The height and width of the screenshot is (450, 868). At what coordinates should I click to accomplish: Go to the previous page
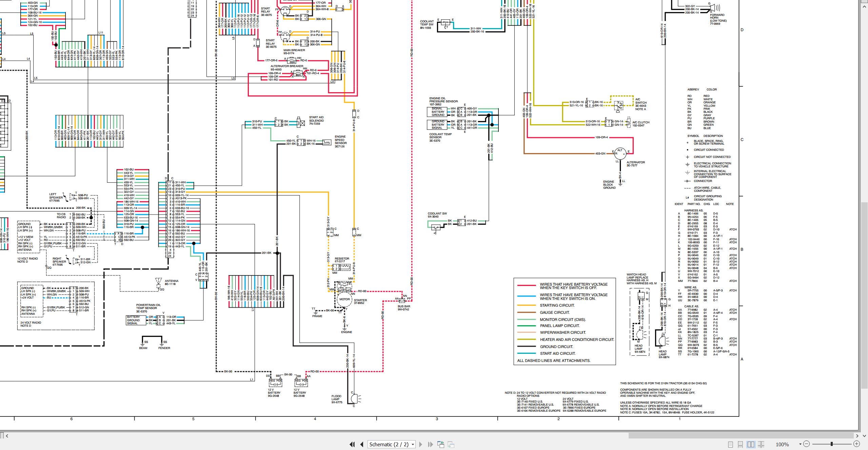click(x=362, y=444)
